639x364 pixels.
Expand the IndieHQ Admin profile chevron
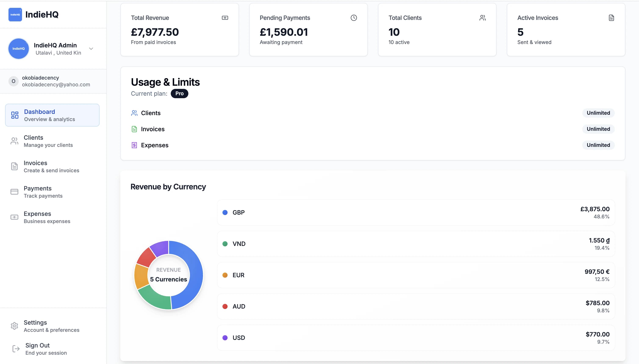[x=91, y=48]
